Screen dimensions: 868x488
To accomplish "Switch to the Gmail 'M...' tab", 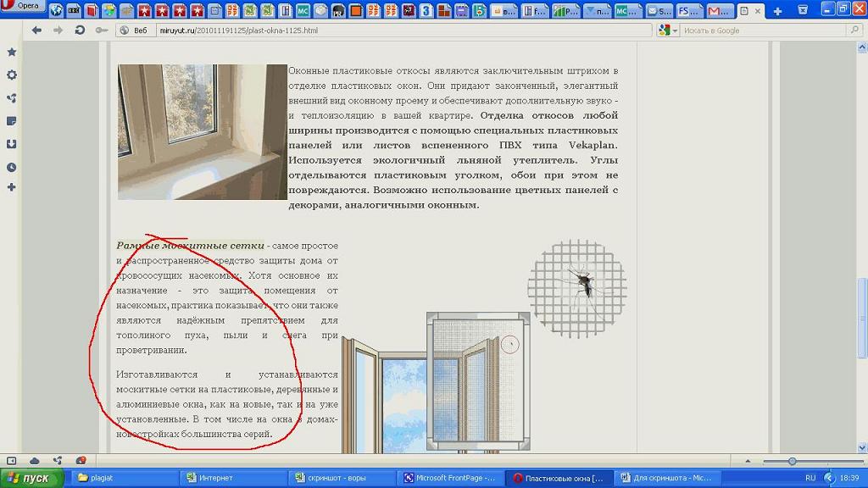I will click(x=720, y=10).
